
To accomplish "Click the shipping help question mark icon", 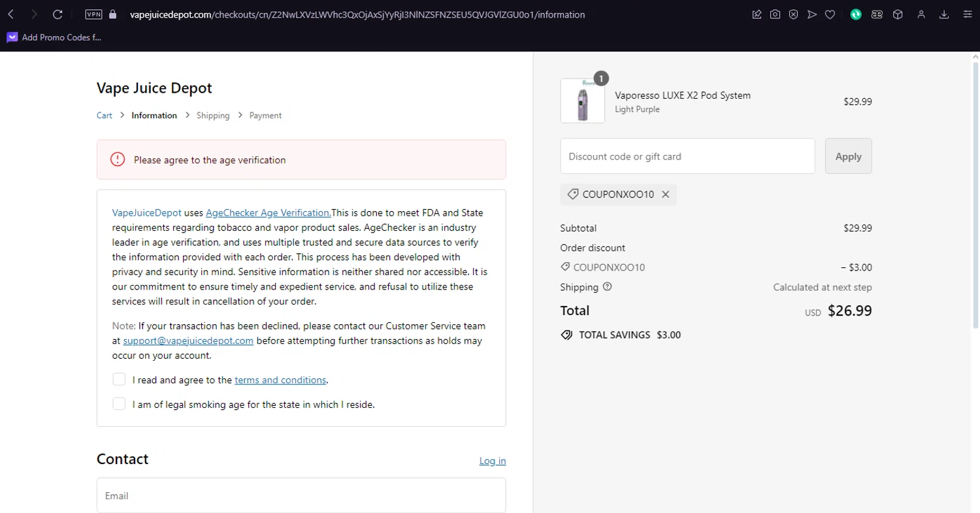I will click(x=607, y=287).
